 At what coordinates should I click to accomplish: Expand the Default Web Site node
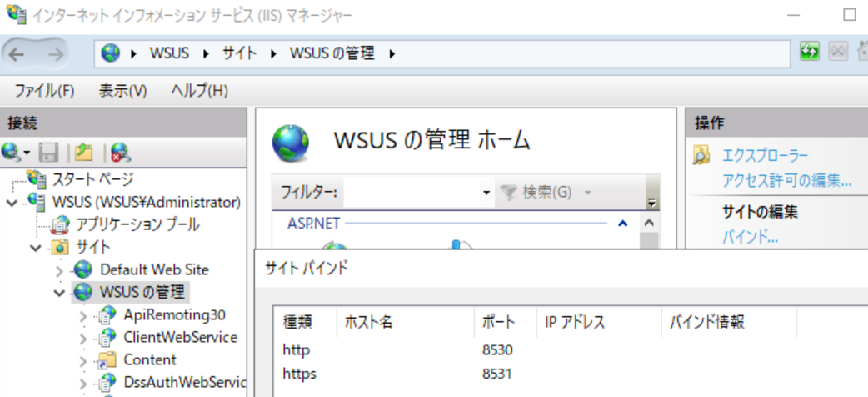point(60,270)
